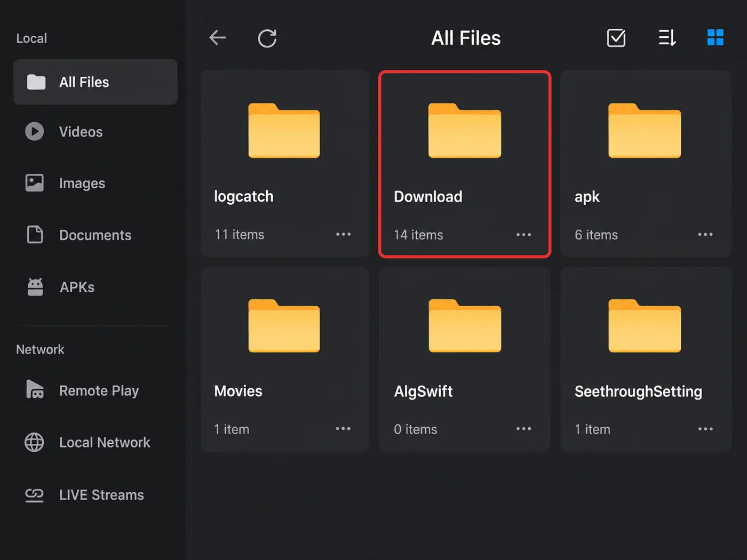Show more options for apk folder
The height and width of the screenshot is (560, 747).
[705, 234]
